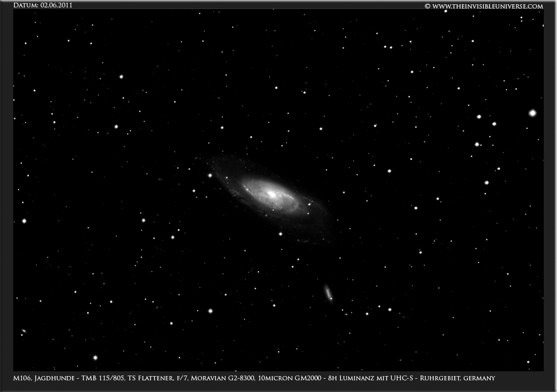The image size is (557, 392).
Task: Click the copyright symbol in the watermark
Action: pyautogui.click(x=427, y=6)
